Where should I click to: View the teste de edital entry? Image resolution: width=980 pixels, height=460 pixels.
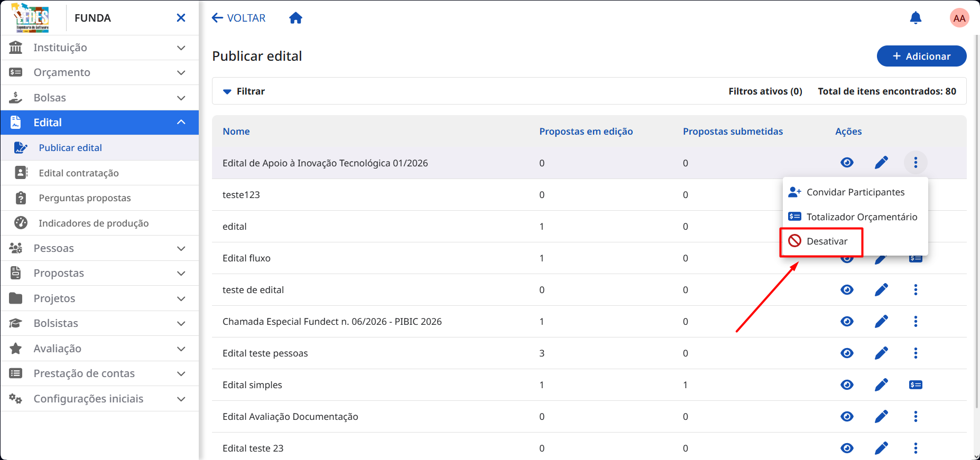pos(847,289)
